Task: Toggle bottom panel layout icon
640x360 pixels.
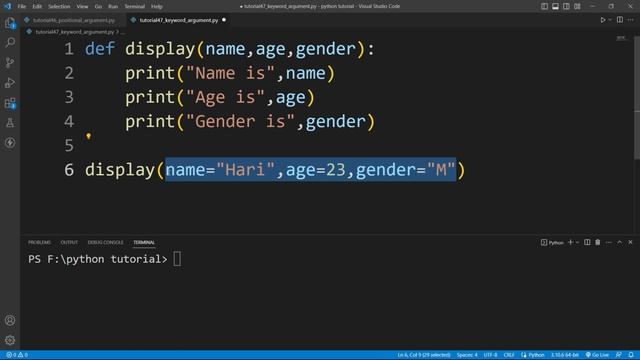Action: [555, 6]
